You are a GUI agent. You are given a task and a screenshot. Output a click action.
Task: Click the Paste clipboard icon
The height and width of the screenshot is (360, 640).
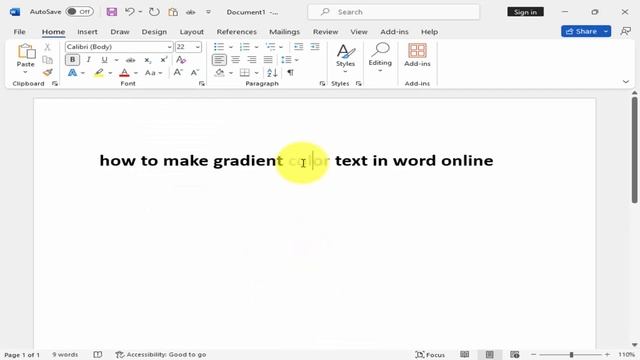point(26,51)
